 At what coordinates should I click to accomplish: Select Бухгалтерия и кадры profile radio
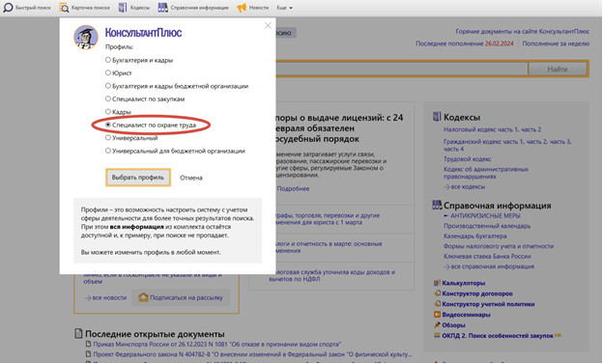point(108,60)
